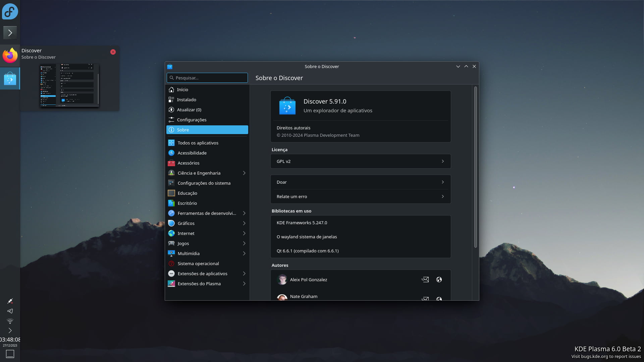
Task: Click the Wi-Fi network tray icon
Action: coord(10,321)
